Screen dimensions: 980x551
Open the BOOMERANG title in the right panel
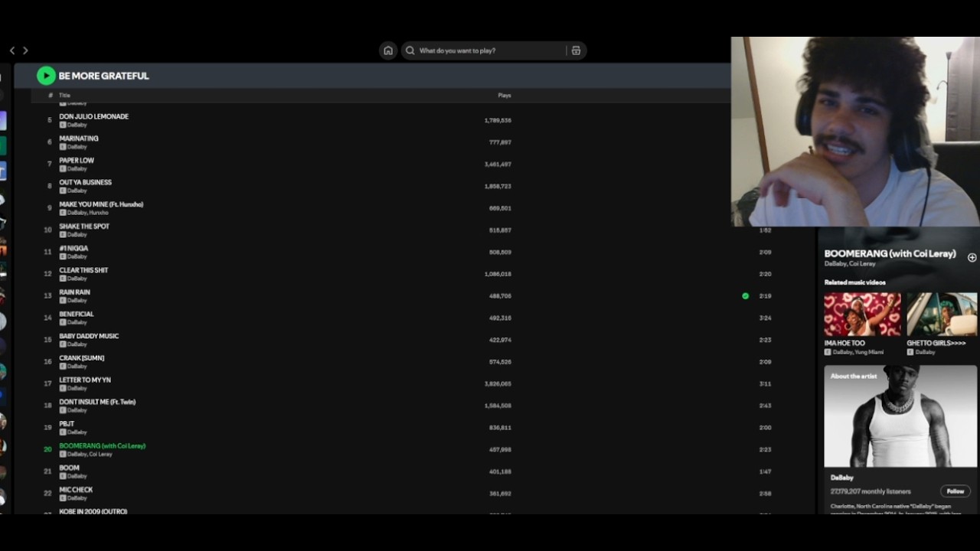coord(890,253)
